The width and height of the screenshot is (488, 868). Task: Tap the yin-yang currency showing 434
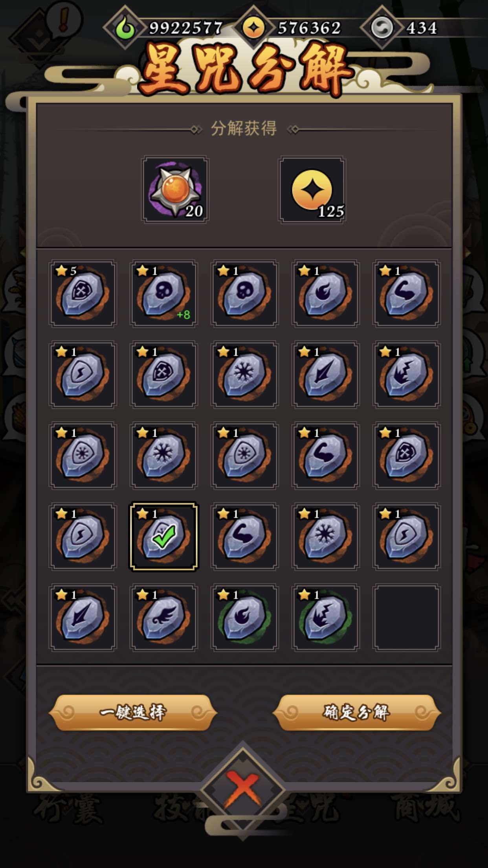tap(405, 28)
